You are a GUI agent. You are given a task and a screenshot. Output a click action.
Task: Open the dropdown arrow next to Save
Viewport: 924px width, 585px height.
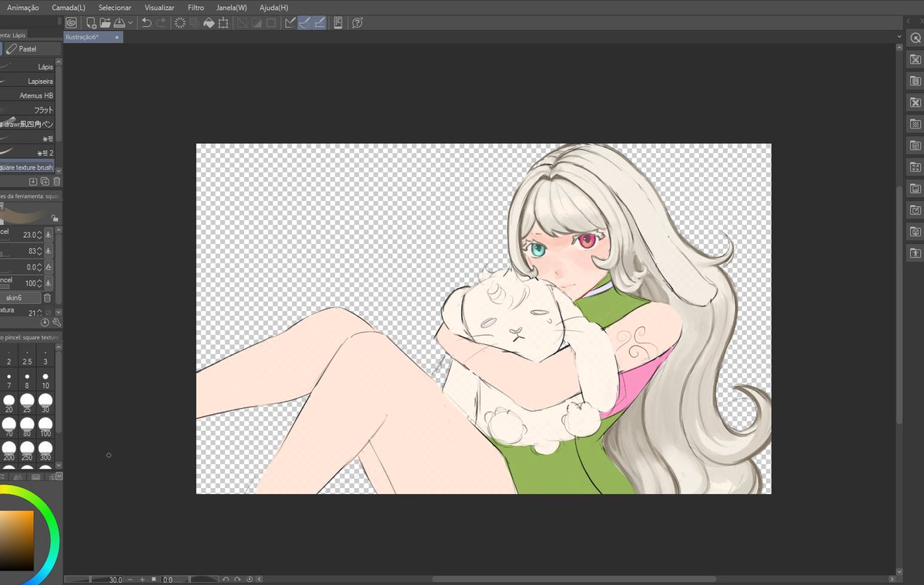tap(130, 23)
